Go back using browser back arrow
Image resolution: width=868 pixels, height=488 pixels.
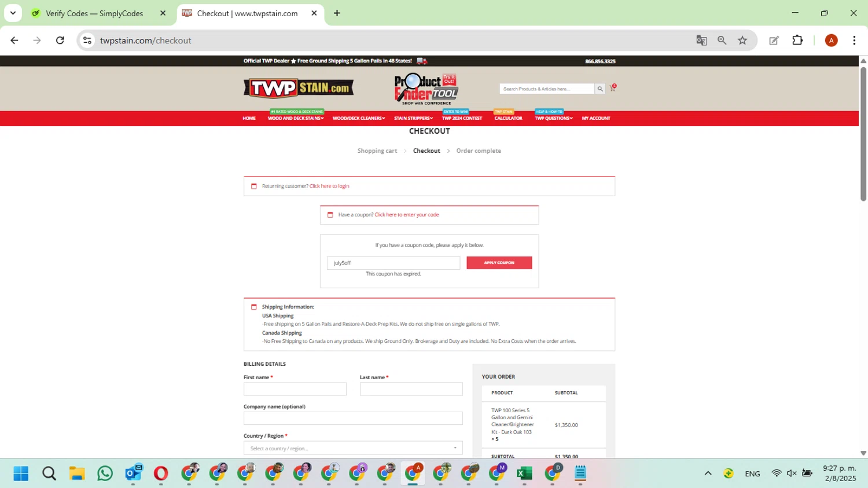pyautogui.click(x=14, y=41)
